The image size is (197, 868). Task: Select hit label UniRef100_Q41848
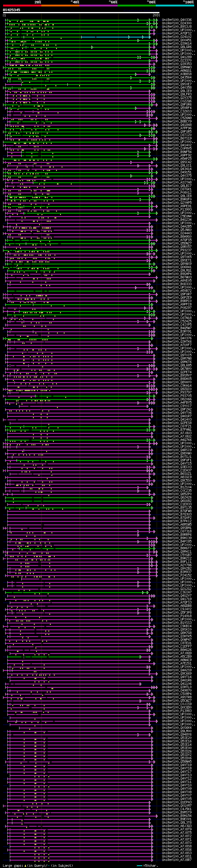[x=177, y=125]
